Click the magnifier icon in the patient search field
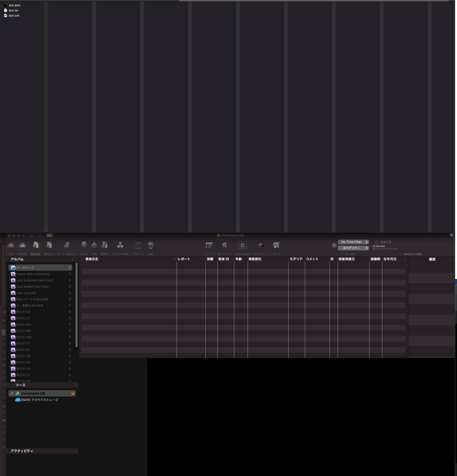This screenshot has width=457, height=476. [x=377, y=242]
